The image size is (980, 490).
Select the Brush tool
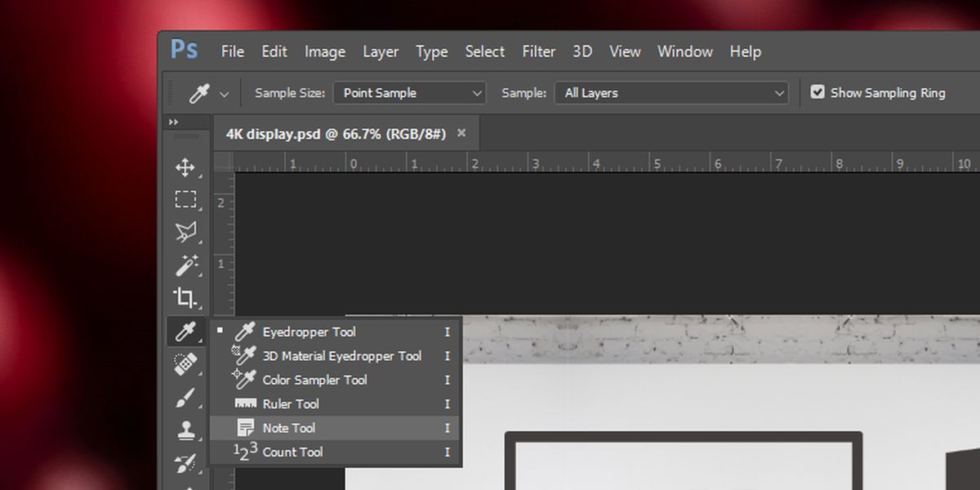[185, 398]
